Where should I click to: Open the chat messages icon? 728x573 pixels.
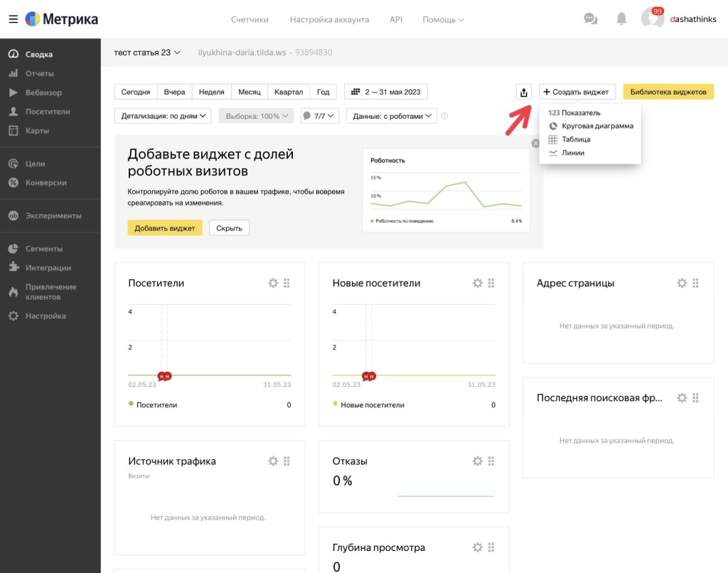tap(591, 19)
